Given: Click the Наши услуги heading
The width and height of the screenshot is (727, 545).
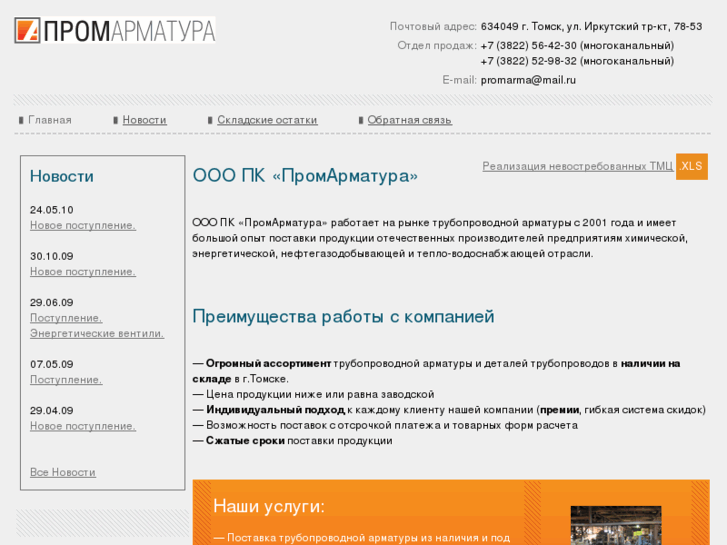Looking at the screenshot, I should coord(269,506).
